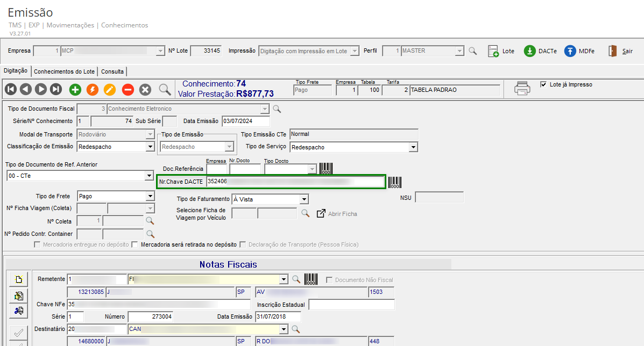Click the Nr.Chave DACTE input field

pyautogui.click(x=295, y=182)
